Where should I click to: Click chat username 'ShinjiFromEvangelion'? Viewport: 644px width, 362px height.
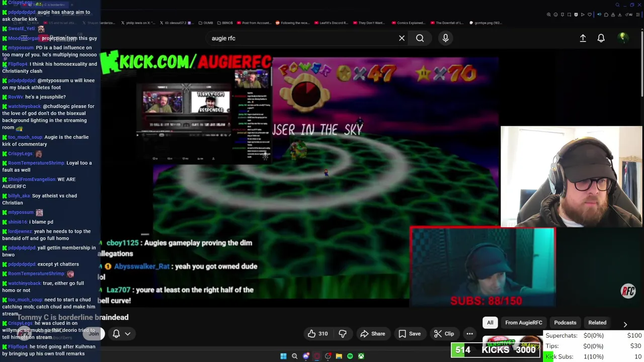32,179
